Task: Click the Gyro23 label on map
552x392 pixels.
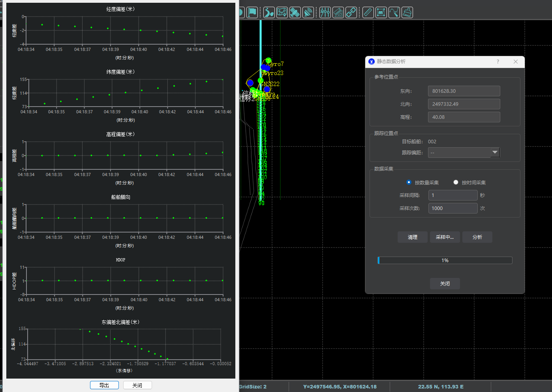Action: tap(273, 73)
